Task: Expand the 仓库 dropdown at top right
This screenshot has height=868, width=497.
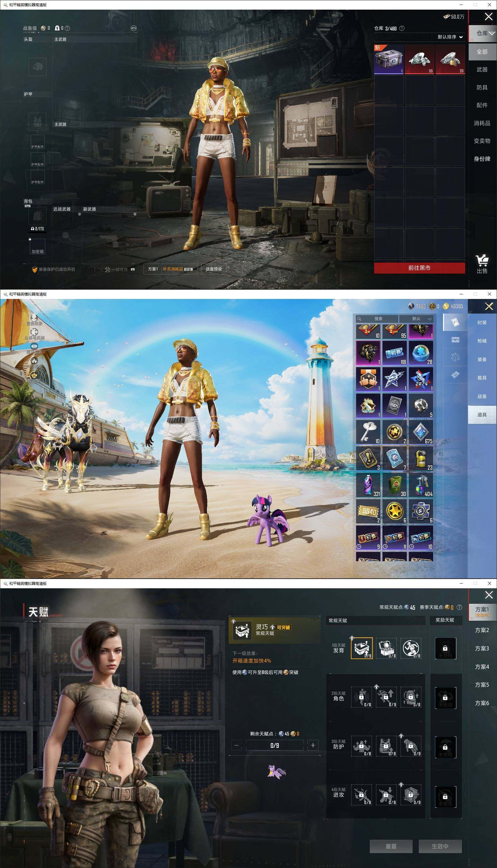Action: point(482,33)
